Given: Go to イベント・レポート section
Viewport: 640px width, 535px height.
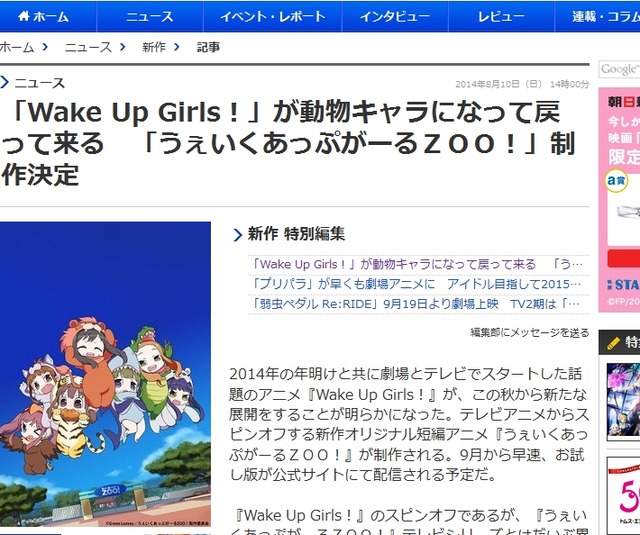Looking at the screenshot, I should (273, 16).
